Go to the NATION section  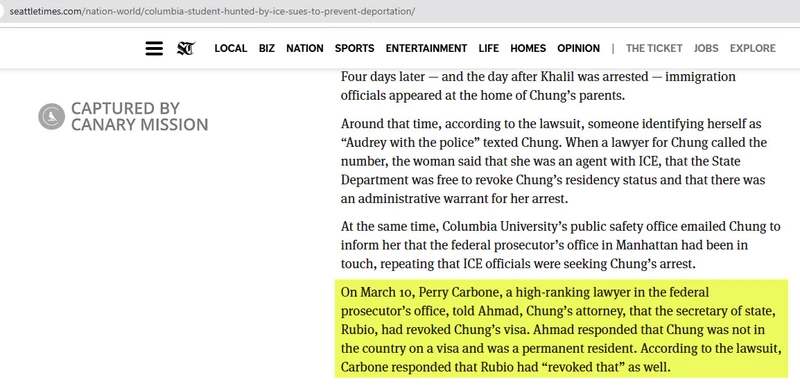point(305,48)
